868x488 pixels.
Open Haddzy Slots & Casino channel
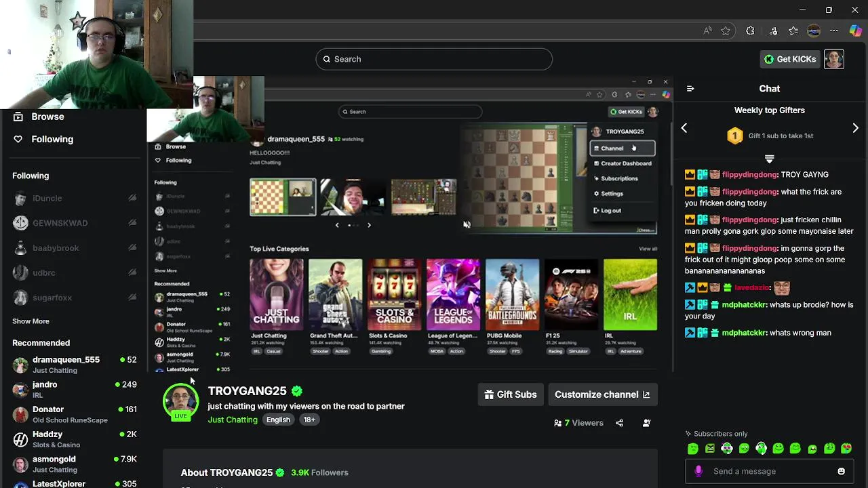pos(75,439)
